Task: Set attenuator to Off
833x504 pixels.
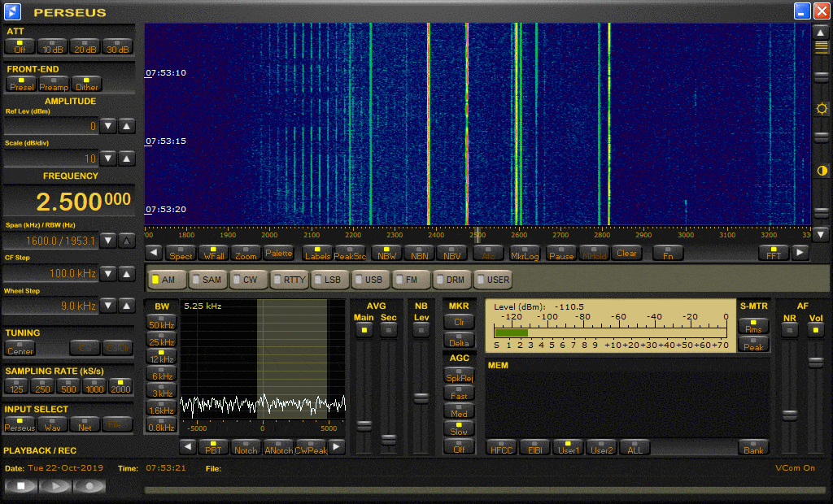Action: [x=20, y=46]
